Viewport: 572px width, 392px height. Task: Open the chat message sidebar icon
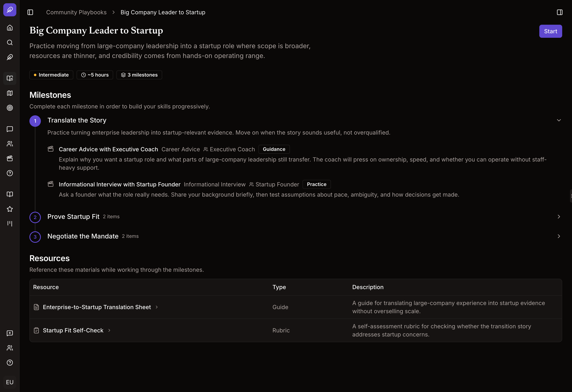(x=10, y=129)
